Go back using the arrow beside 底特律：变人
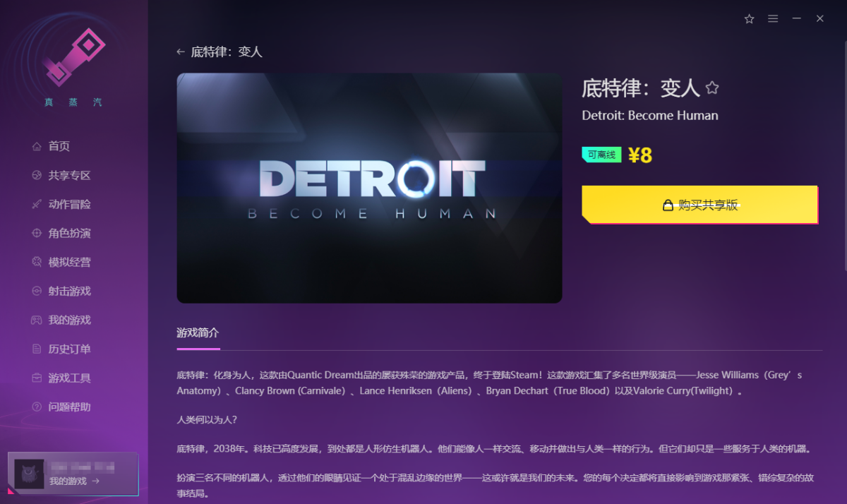 [x=181, y=52]
